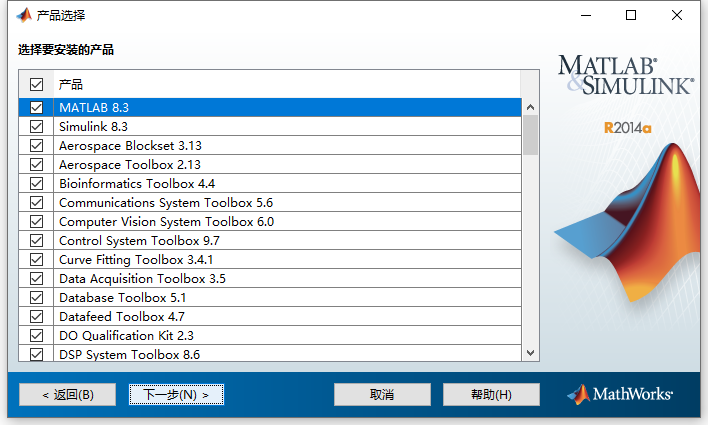The width and height of the screenshot is (708, 425).
Task: Go back with the 返回(B) button
Action: [x=67, y=395]
